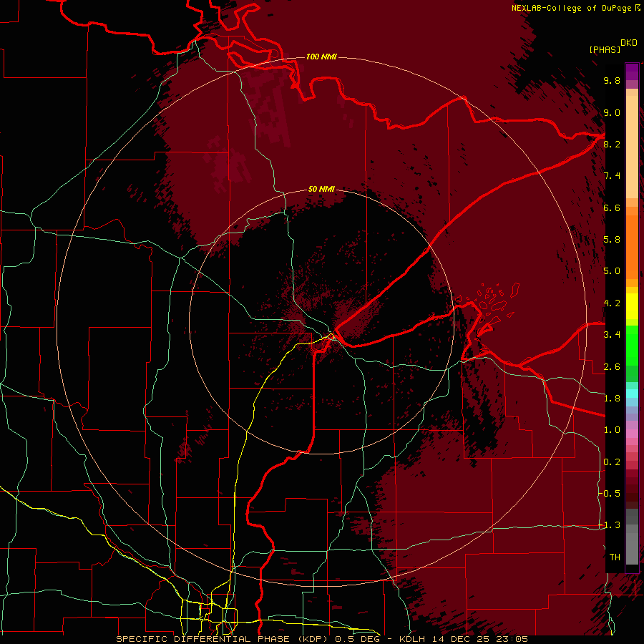
Task: Select the -0.5 scale value
Action: point(610,494)
